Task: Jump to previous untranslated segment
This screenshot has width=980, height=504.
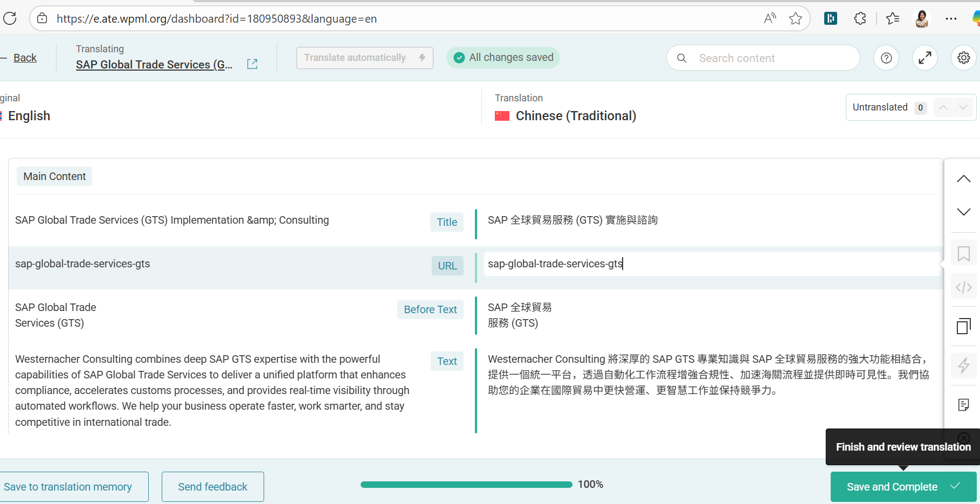Action: (943, 107)
